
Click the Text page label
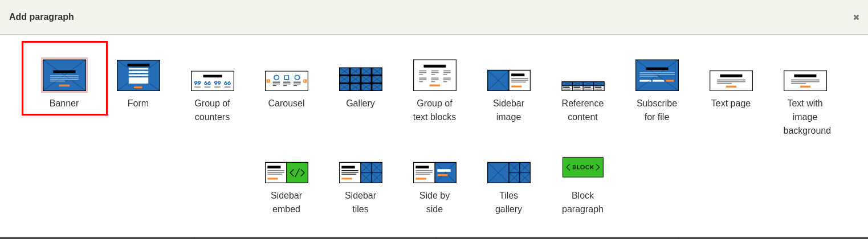click(731, 104)
